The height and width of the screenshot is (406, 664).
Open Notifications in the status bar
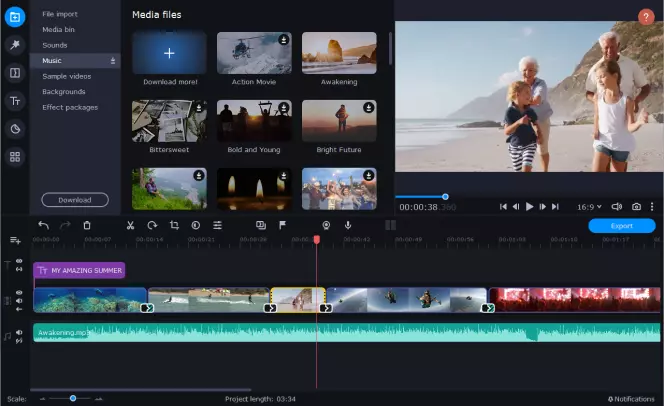pyautogui.click(x=631, y=399)
